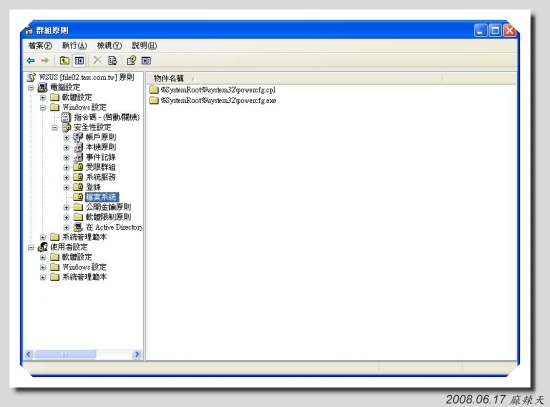Expand the 本機原則 node
550x407 pixels.
66,147
